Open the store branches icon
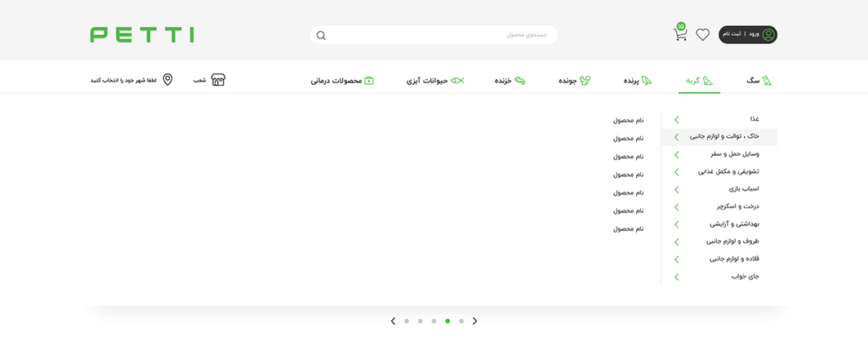The width and height of the screenshot is (868, 347). pos(218,80)
